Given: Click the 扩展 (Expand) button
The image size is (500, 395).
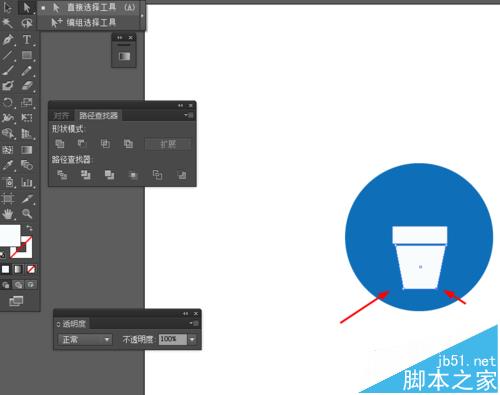Looking at the screenshot, I should coord(168,144).
